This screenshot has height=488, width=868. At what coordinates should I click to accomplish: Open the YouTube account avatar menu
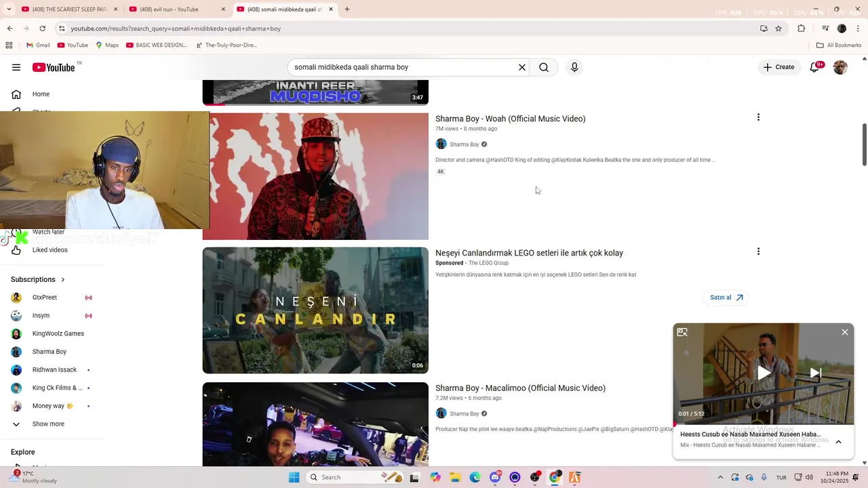click(x=840, y=67)
